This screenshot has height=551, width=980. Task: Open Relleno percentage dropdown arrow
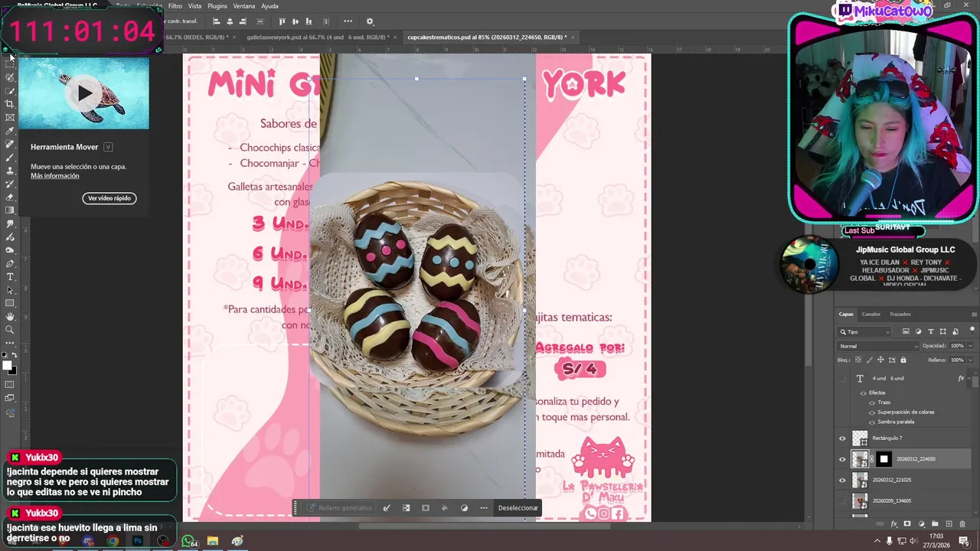[x=971, y=360]
